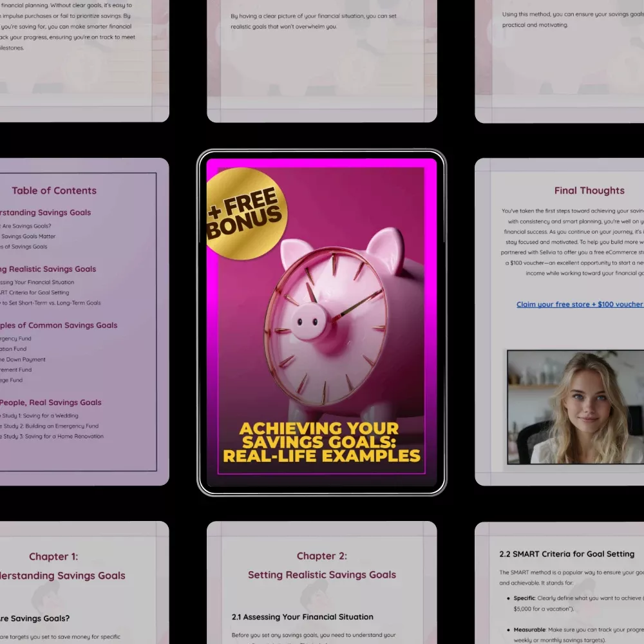Open "Case Study 3: Saving for a Home Renovation" entry
This screenshot has height=644, width=644.
pyautogui.click(x=52, y=437)
